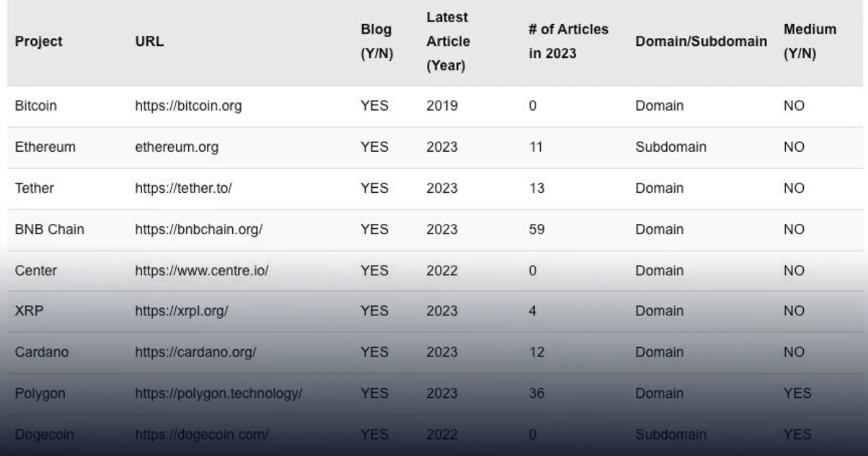Viewport: 868px width, 456px height.
Task: Click Polygon's Blog YES value
Action: (x=374, y=393)
